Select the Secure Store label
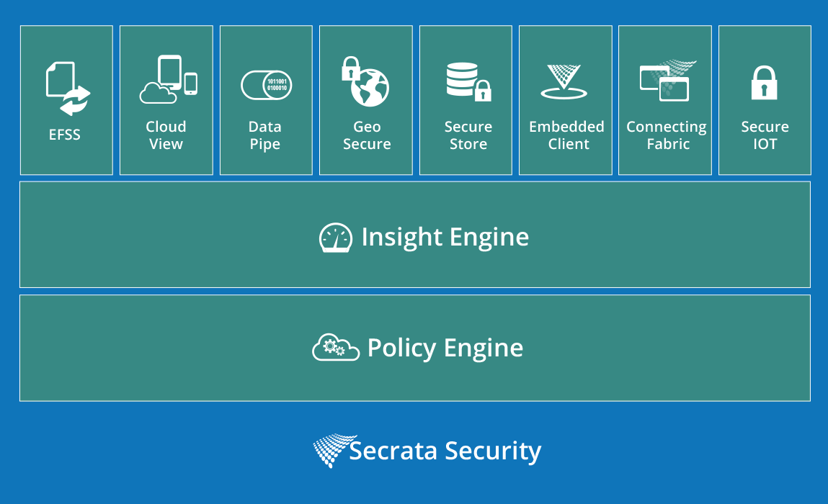Screen dimensions: 828x504 (x=468, y=135)
